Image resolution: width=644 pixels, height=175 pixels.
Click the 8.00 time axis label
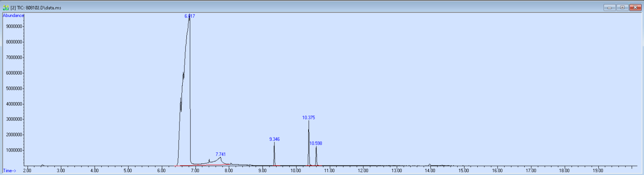point(228,170)
